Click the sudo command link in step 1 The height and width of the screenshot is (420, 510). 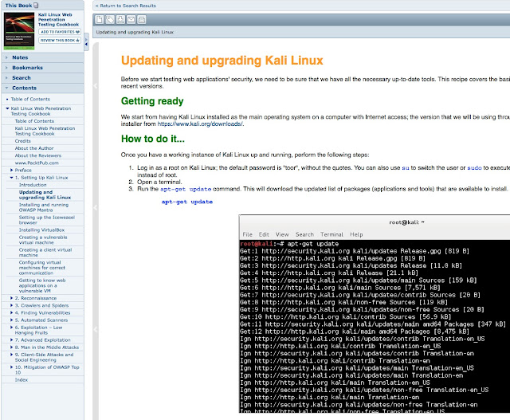(x=474, y=168)
